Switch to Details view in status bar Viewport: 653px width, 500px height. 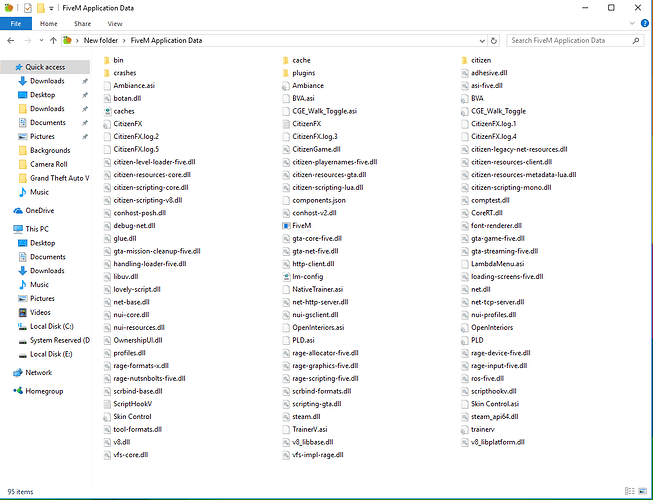point(630,491)
